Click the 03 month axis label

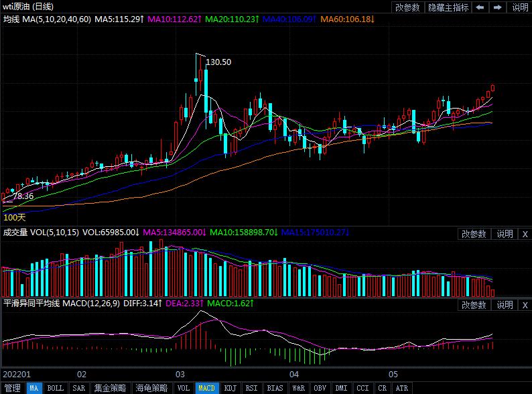click(x=180, y=375)
